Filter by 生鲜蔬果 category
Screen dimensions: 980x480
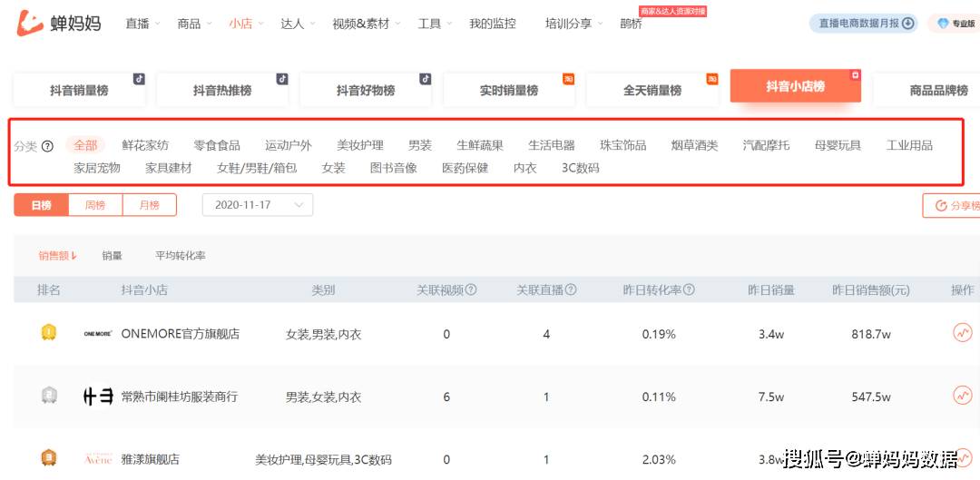[x=480, y=145]
